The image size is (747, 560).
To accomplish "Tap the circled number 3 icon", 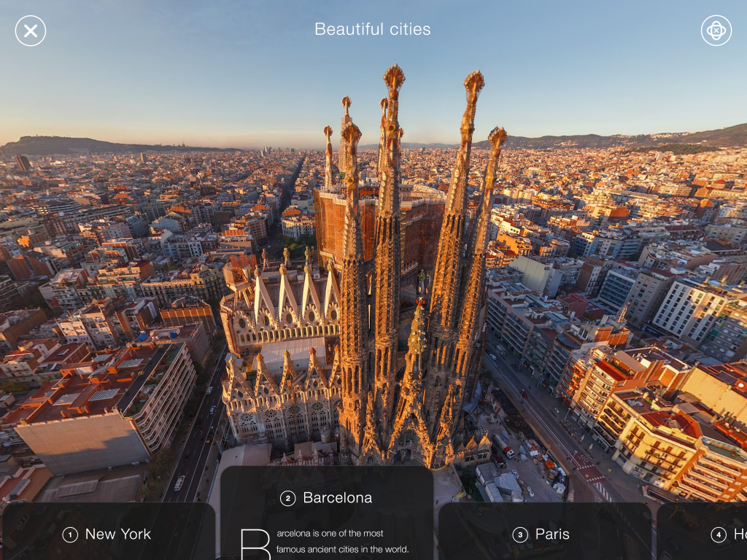I will (520, 535).
